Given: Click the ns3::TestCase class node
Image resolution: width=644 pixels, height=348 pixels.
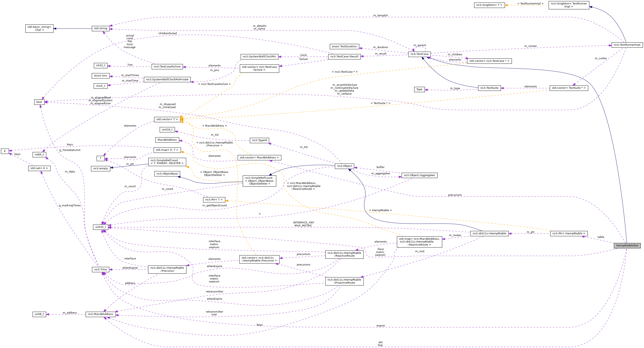Looking at the screenshot, I should pos(419,54).
